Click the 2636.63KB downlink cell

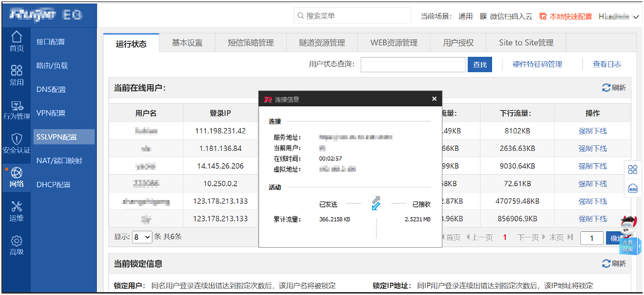(517, 148)
